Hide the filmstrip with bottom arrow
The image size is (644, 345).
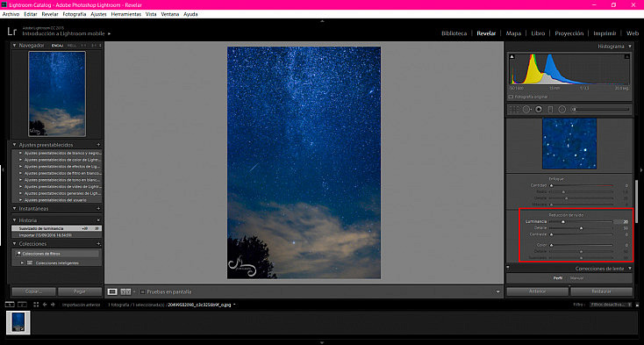[322, 342]
